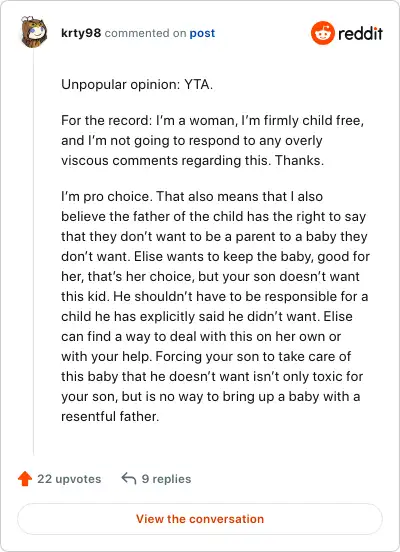
Task: Click the grey 'commented on' text
Action: tap(145, 33)
